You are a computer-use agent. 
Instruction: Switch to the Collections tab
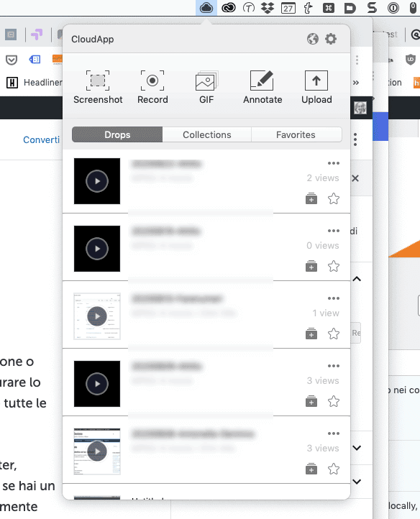206,134
